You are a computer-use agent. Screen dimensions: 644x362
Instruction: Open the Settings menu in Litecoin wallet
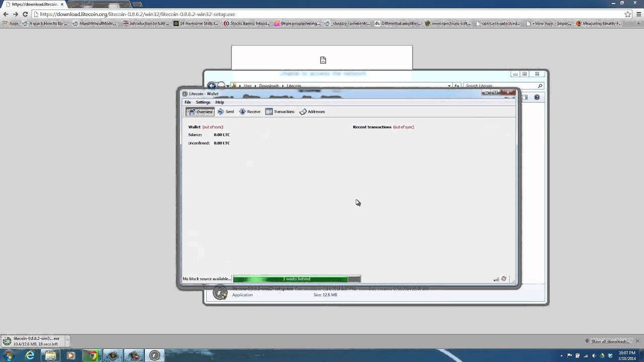(x=203, y=102)
